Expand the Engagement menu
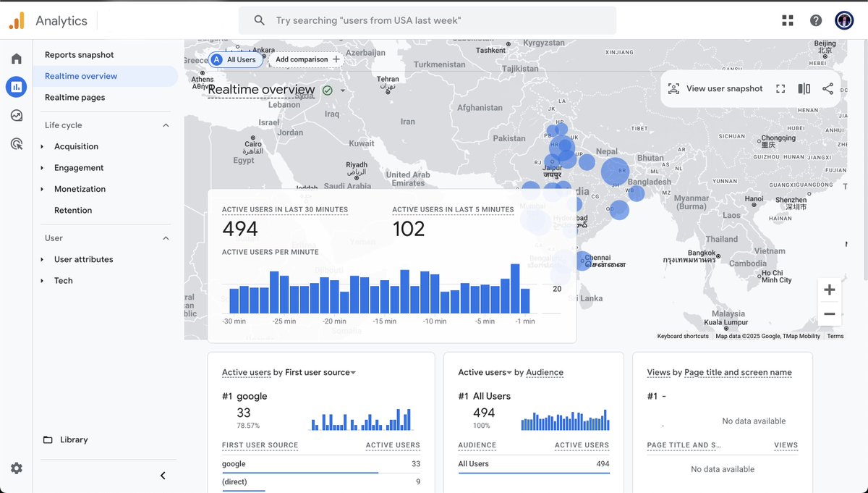This screenshot has width=868, height=493. point(42,168)
